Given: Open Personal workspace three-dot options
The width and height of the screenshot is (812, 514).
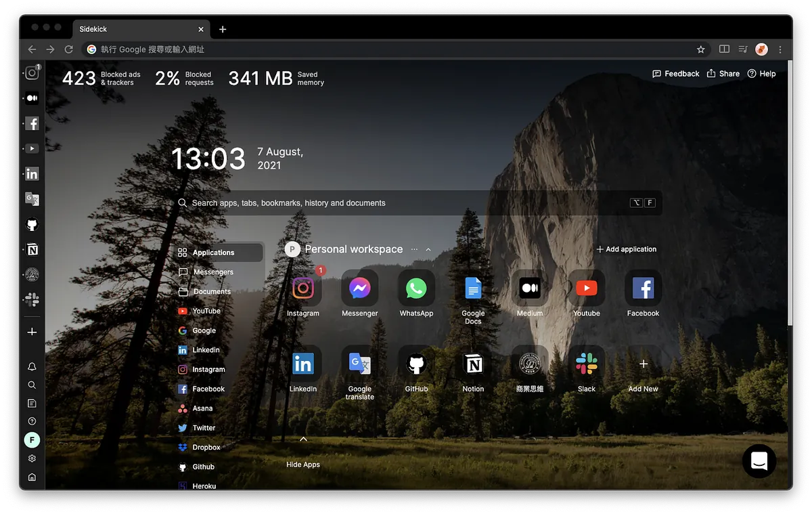Looking at the screenshot, I should click(414, 249).
